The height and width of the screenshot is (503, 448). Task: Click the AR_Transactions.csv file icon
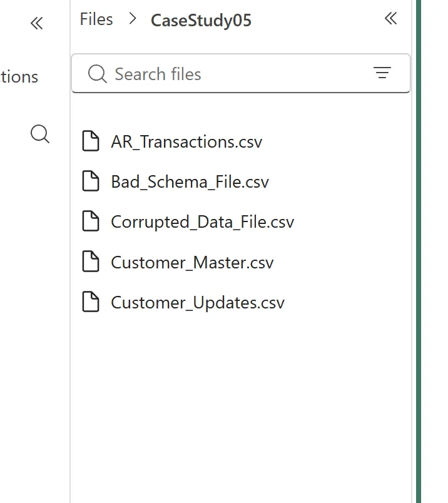(x=91, y=141)
